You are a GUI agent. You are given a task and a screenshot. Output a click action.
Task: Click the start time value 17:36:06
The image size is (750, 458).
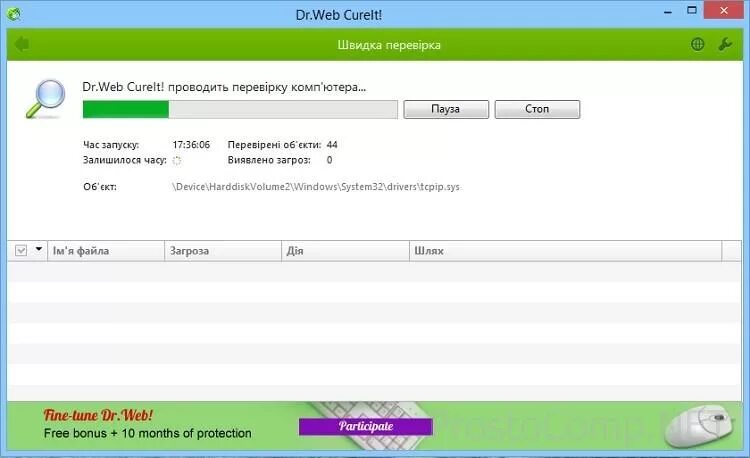tap(191, 145)
